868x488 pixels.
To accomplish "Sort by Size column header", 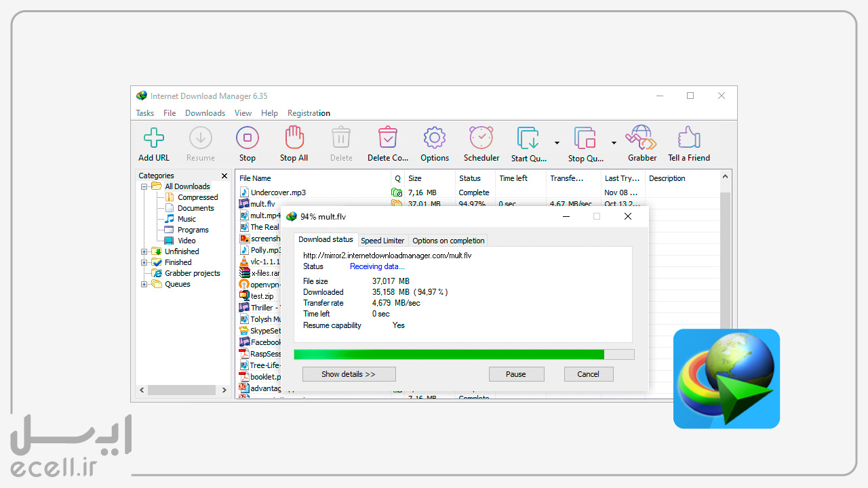I will point(430,178).
